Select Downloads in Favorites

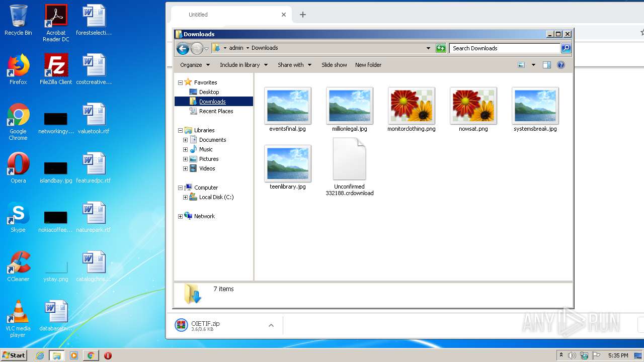pyautogui.click(x=212, y=102)
